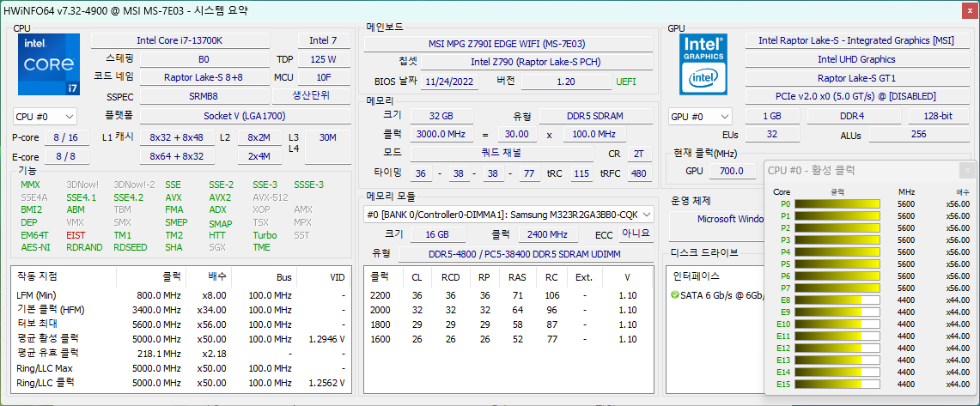Image resolution: width=980 pixels, height=406 pixels.
Task: Open the CPU #0 selector dropdown
Action: 45,116
